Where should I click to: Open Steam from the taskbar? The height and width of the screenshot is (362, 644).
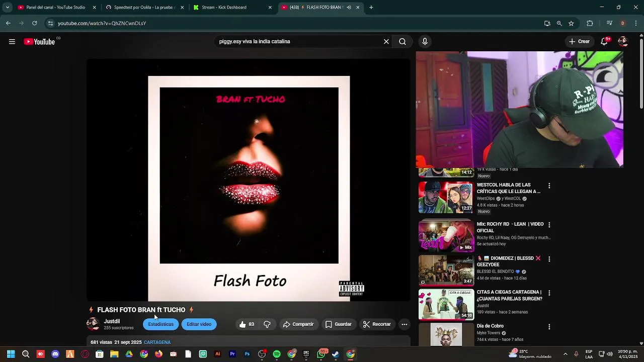point(336,354)
